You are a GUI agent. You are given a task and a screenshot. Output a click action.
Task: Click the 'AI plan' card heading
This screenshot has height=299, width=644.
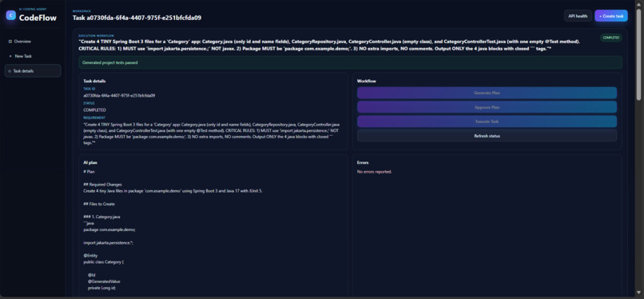pos(90,162)
